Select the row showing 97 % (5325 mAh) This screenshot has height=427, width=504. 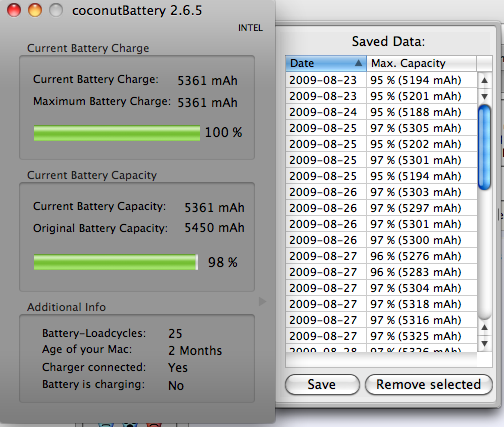click(381, 336)
